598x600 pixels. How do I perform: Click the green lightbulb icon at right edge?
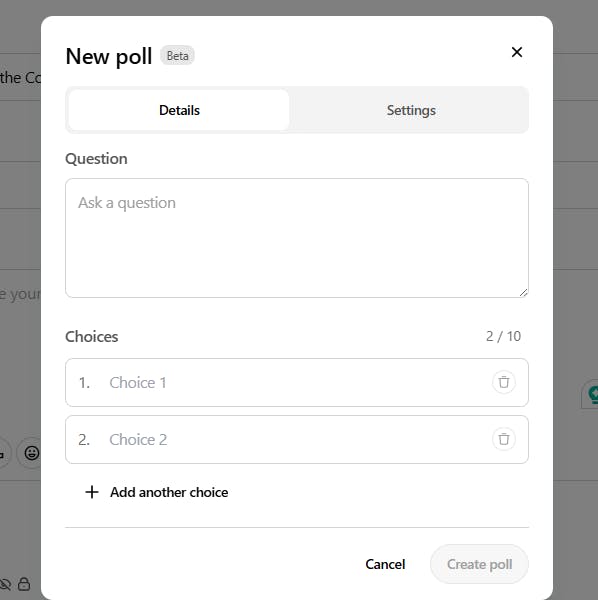(593, 394)
